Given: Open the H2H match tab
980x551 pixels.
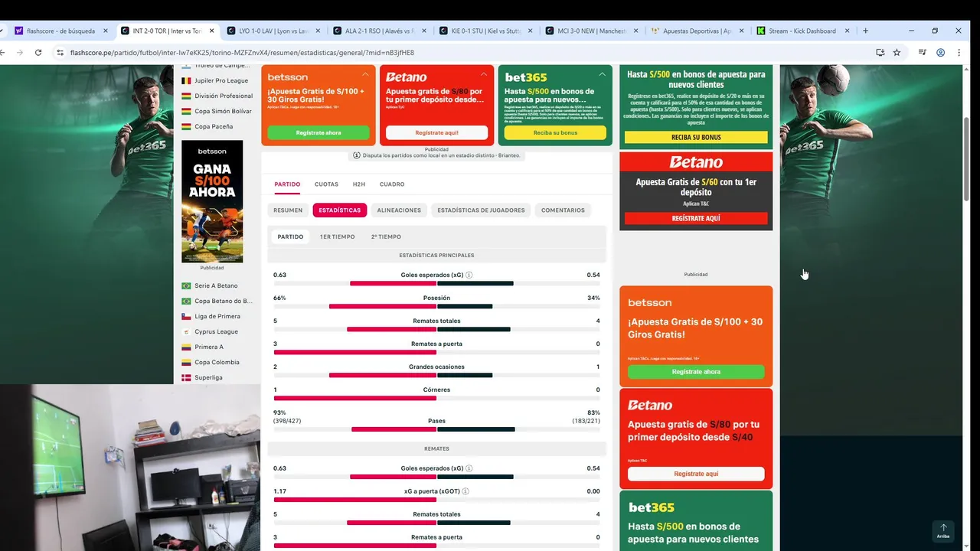Looking at the screenshot, I should (359, 184).
